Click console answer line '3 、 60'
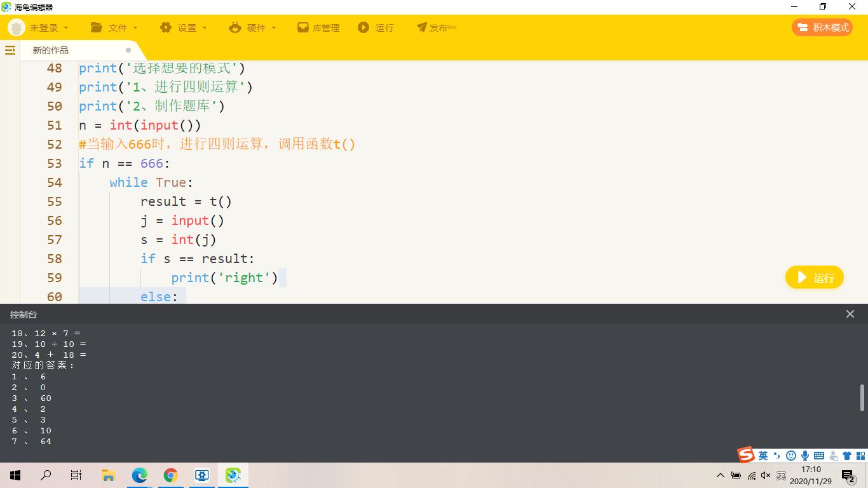This screenshot has height=488, width=868. [x=31, y=398]
